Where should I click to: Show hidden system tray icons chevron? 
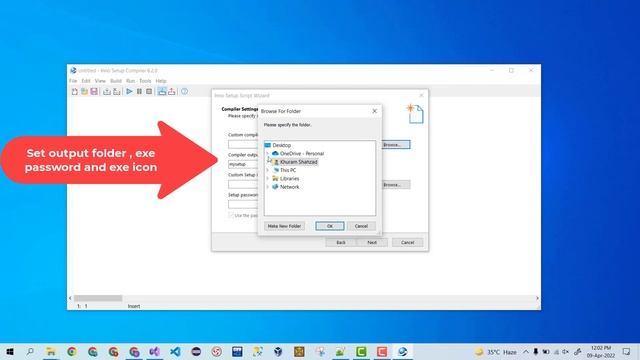click(x=526, y=352)
